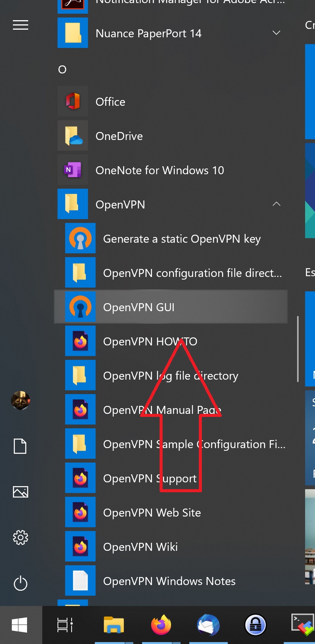This screenshot has width=315, height=644.
Task: Click the OpenVPN Wiki icon
Action: [x=80, y=546]
